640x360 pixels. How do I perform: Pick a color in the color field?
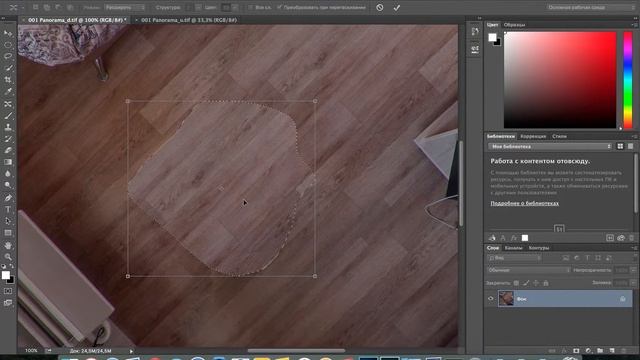click(560, 80)
